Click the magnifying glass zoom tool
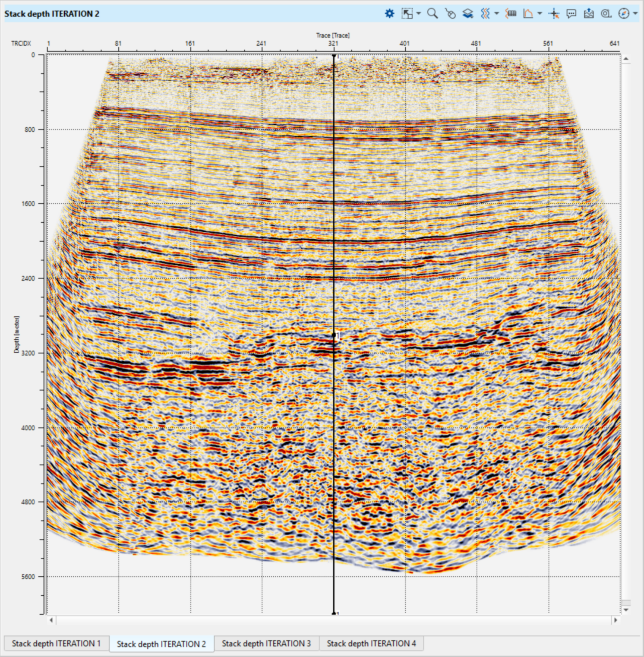Image resolution: width=644 pixels, height=657 pixels. (x=432, y=14)
